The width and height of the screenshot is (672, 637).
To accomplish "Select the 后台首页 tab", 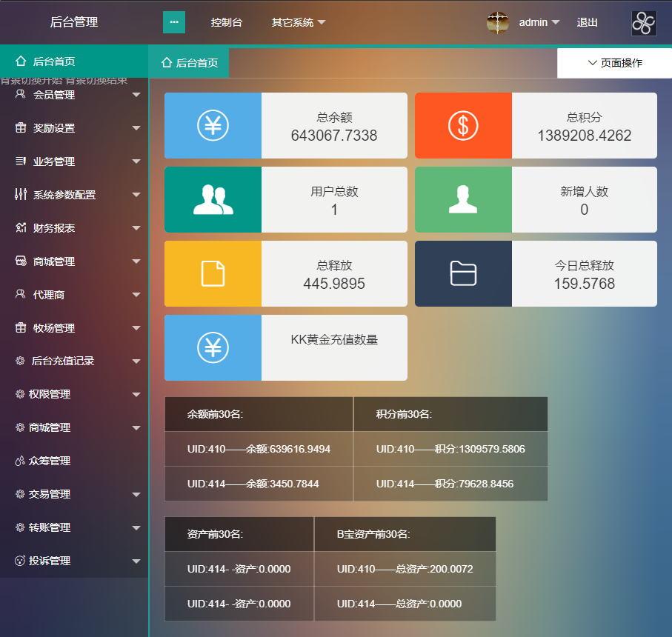I will [190, 63].
